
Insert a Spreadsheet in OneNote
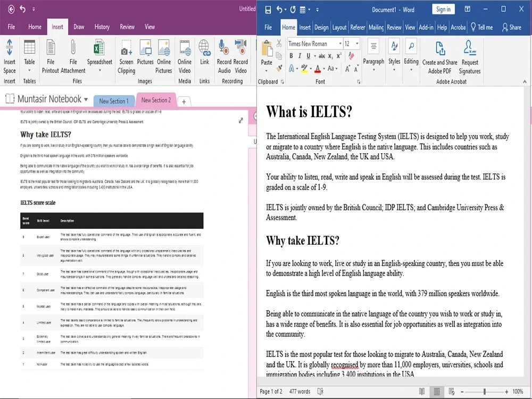[99, 47]
